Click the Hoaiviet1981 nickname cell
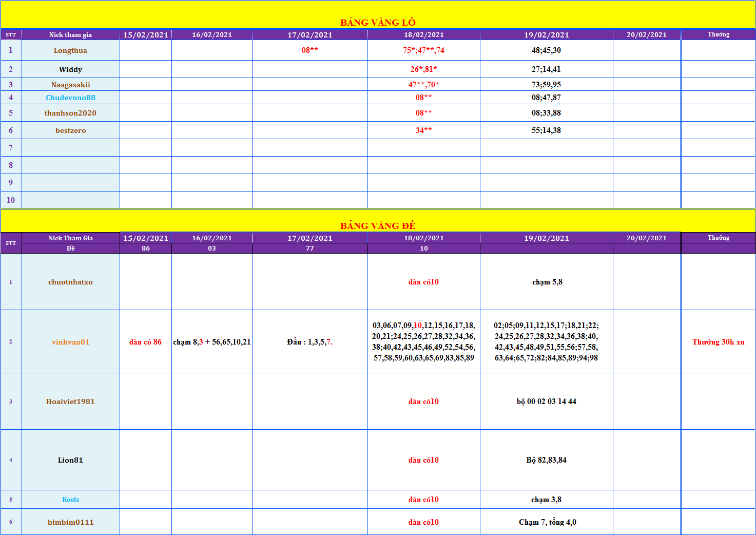Viewport: 756px width, 535px height. click(70, 402)
